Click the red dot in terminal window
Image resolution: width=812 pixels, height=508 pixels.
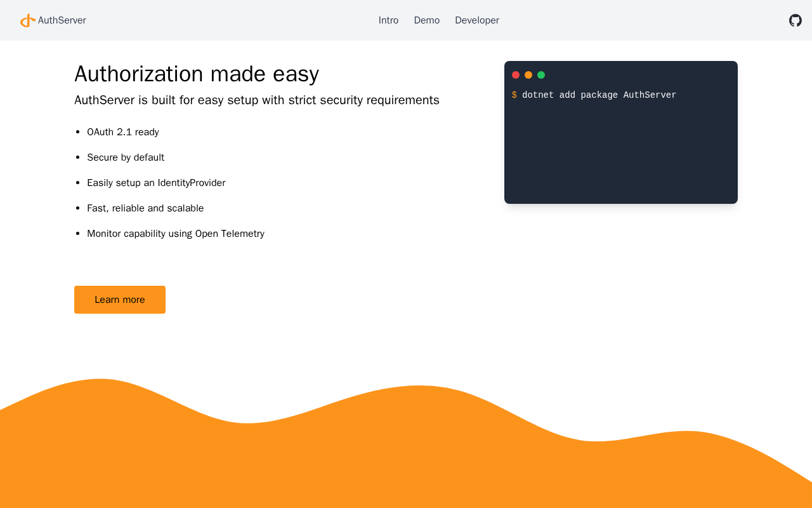[x=516, y=75]
